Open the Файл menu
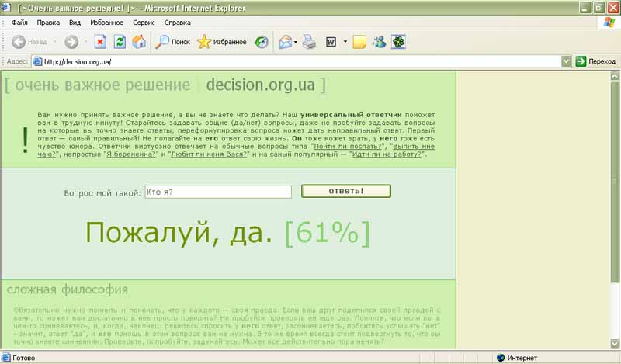621x364 pixels. click(x=19, y=23)
